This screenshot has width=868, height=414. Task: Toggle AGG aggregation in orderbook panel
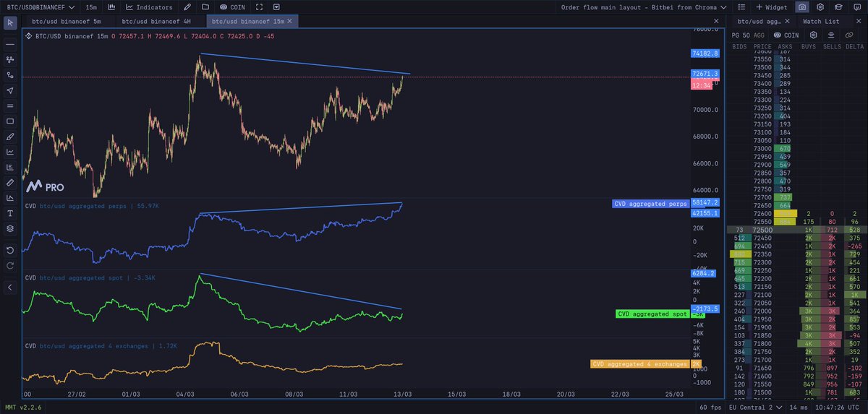point(759,35)
